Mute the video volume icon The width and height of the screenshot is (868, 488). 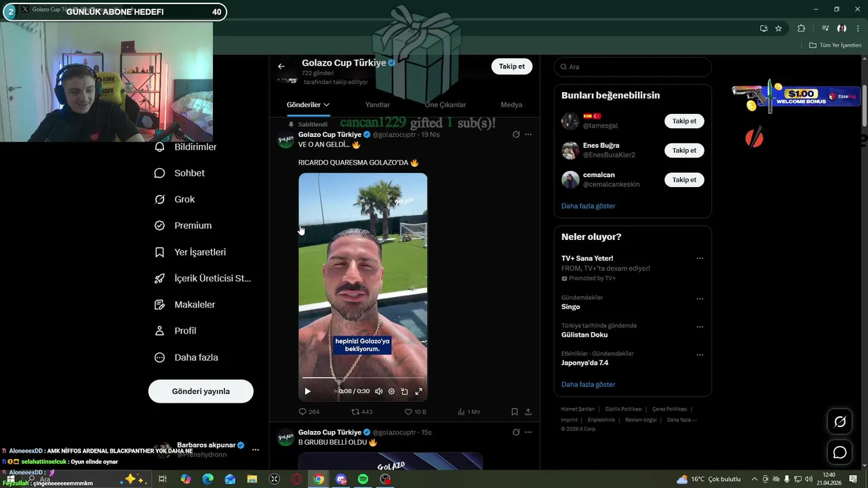[378, 391]
